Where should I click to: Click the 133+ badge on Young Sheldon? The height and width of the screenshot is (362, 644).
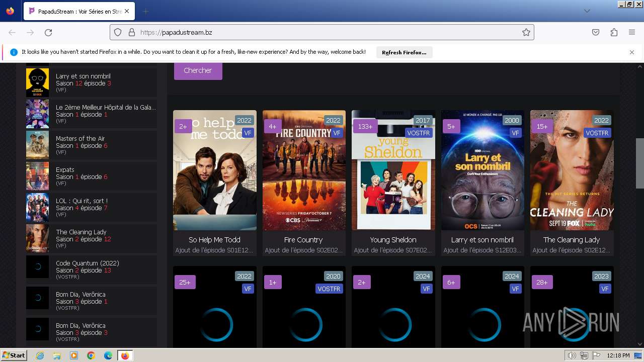point(365,126)
